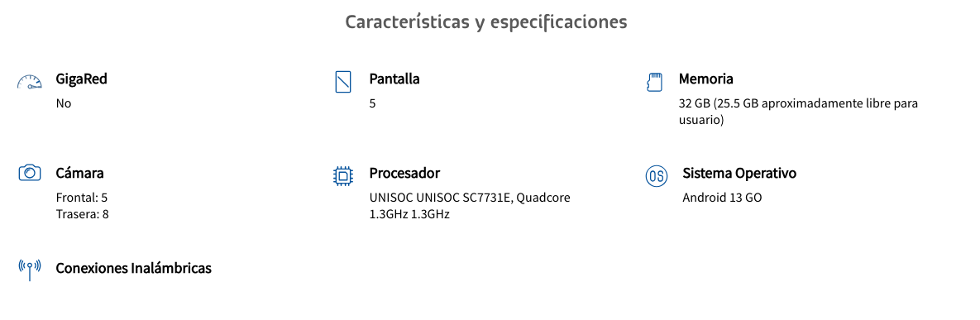Click the GigaRed speedometer icon
The image size is (980, 320).
30,82
